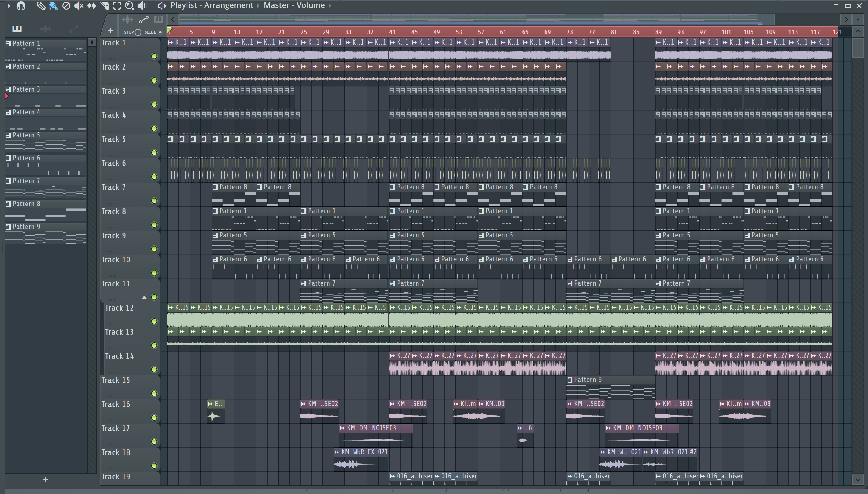Open first Pattern 8 clip menu on Track 7
Image resolution: width=868 pixels, height=494 pixels.
coord(215,187)
